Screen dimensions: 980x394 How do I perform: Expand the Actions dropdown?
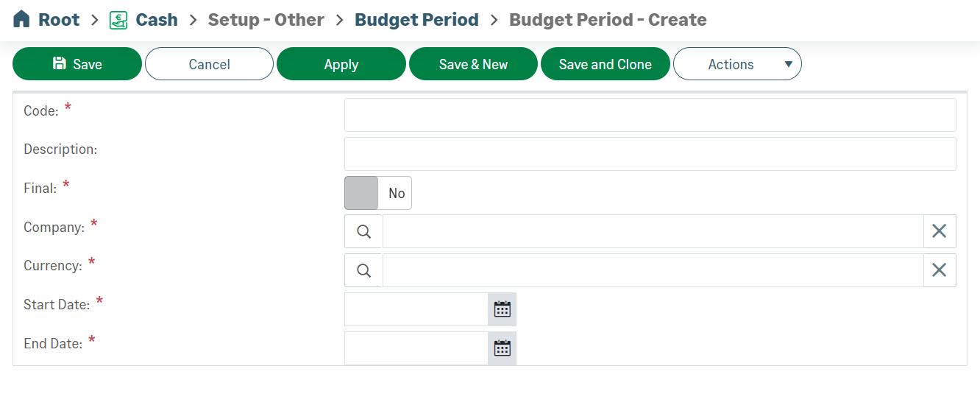click(x=737, y=64)
